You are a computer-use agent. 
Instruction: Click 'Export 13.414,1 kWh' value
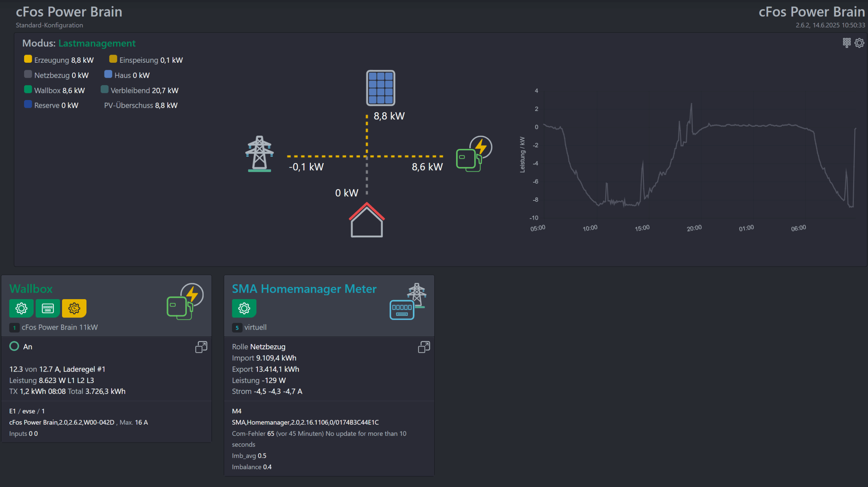[x=265, y=369]
